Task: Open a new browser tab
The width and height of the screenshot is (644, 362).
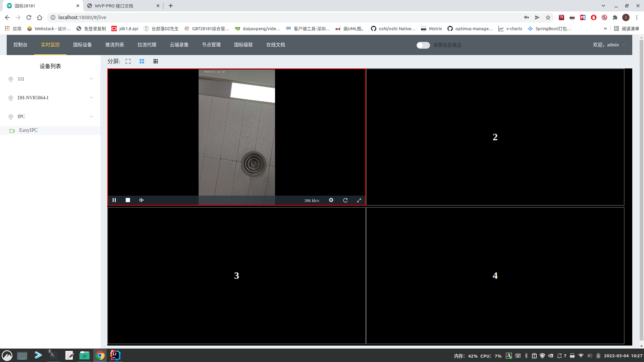Action: point(171,6)
